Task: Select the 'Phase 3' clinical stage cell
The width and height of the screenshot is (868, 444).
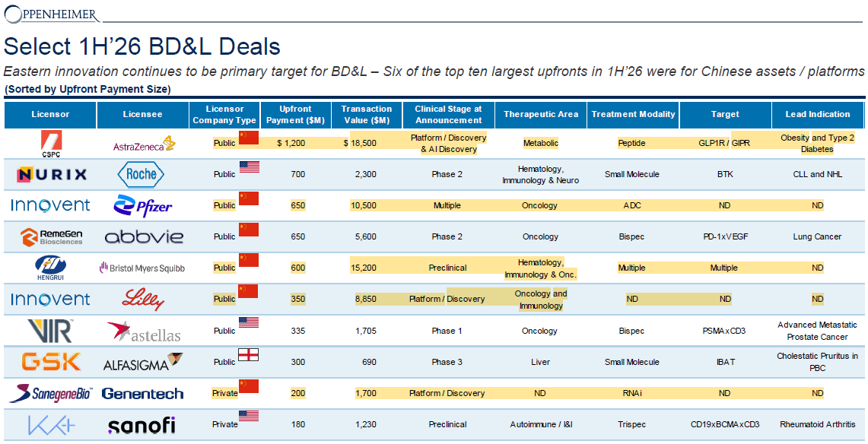Action: (x=447, y=362)
